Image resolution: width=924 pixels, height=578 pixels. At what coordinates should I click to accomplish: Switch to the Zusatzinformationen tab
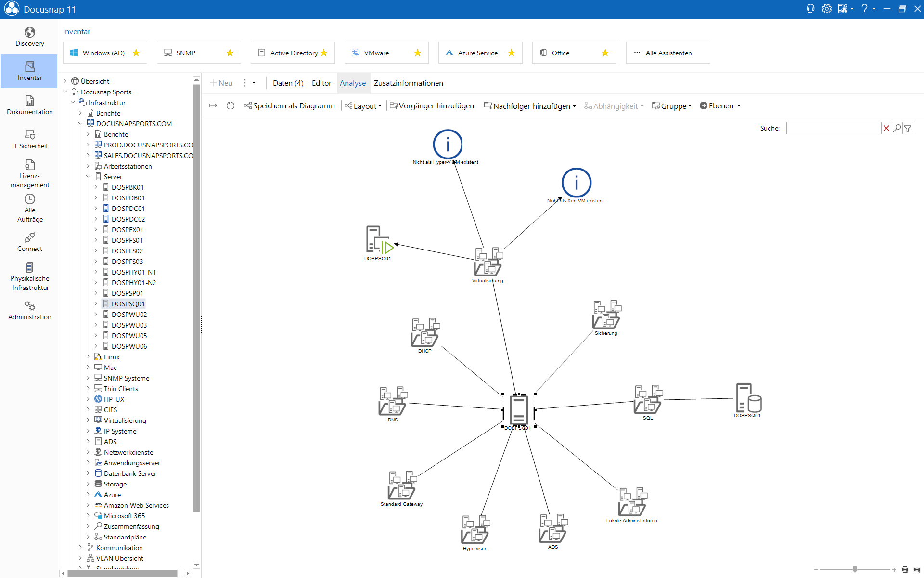tap(409, 83)
